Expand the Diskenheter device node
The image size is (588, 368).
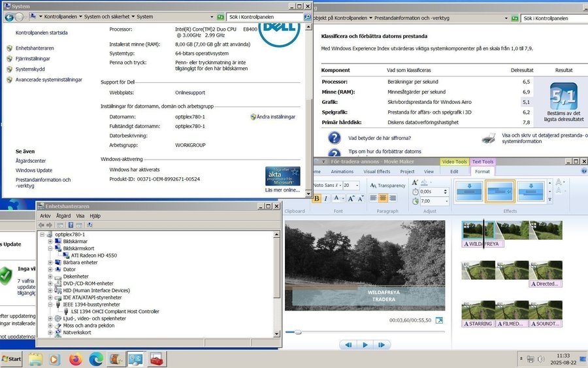click(x=50, y=276)
